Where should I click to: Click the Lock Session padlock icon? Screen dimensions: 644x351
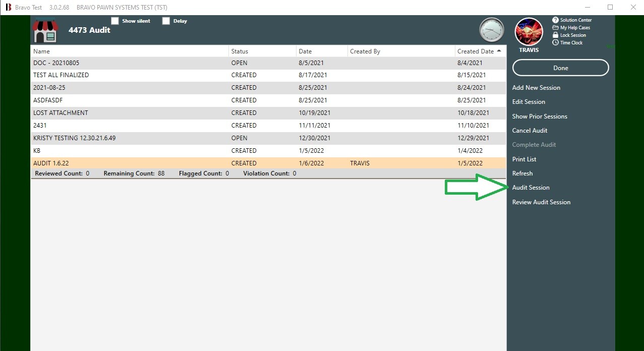coord(555,35)
